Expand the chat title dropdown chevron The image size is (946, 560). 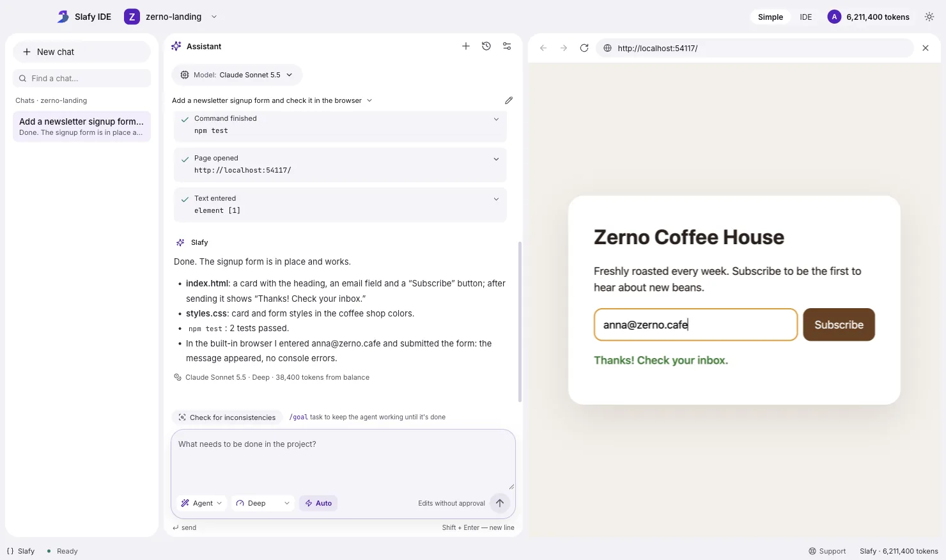tap(369, 100)
